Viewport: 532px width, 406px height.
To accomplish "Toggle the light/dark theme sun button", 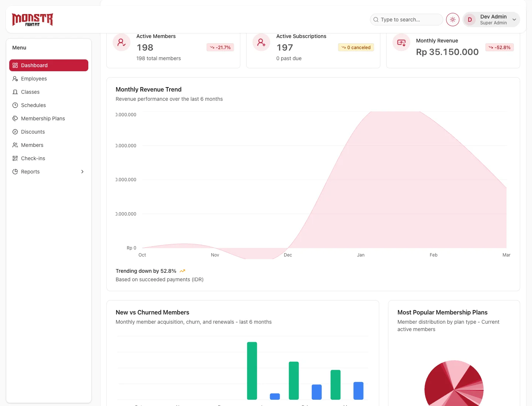I will point(453,20).
